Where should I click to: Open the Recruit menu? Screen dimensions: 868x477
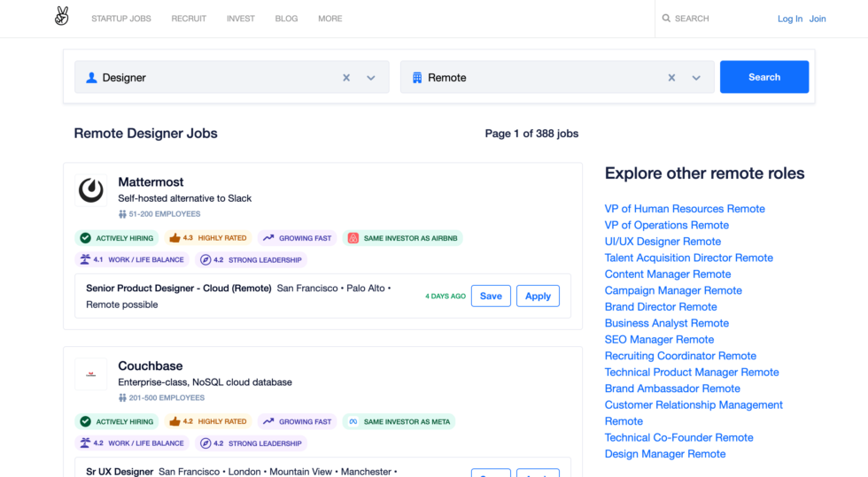(189, 19)
